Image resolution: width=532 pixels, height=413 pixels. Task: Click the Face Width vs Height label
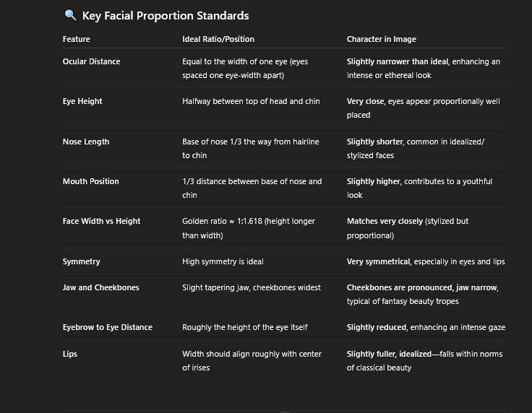tap(101, 221)
